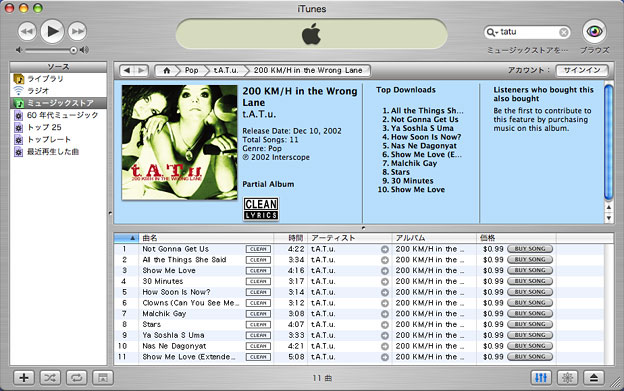Click sort triangle on track number column
The height and width of the screenshot is (391, 624).
click(133, 238)
